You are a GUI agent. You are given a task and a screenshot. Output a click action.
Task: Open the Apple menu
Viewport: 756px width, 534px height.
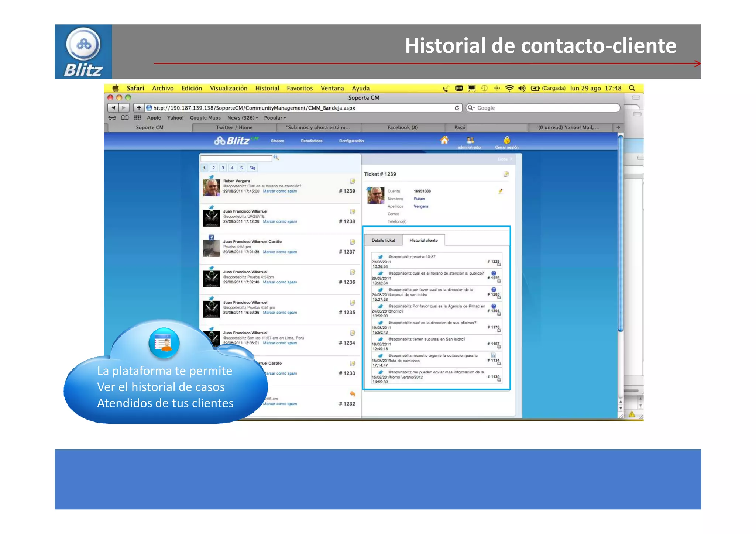[116, 88]
